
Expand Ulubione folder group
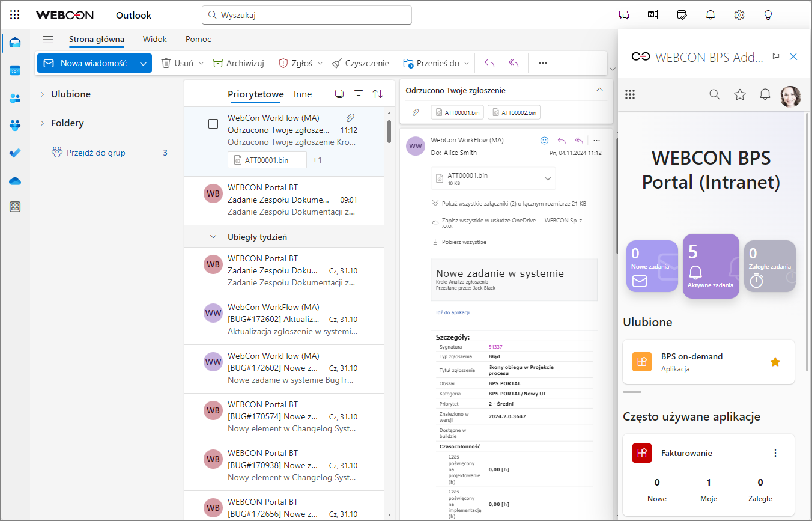point(42,94)
